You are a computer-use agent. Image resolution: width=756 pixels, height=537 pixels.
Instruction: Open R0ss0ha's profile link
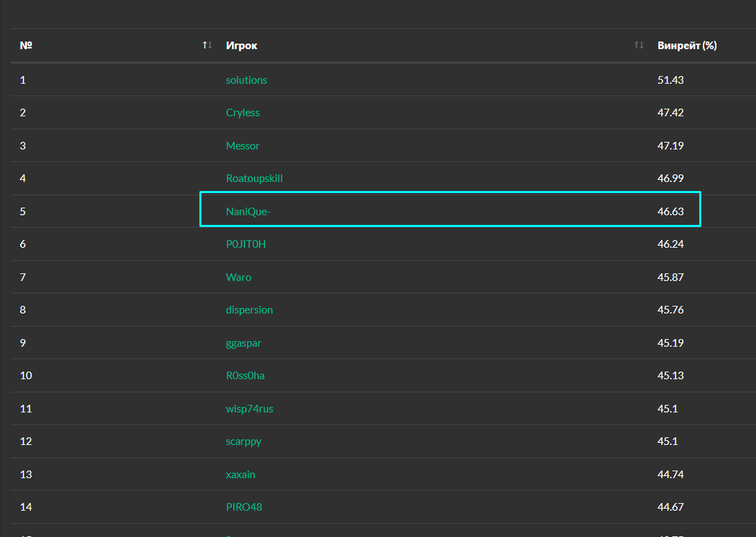tap(245, 376)
